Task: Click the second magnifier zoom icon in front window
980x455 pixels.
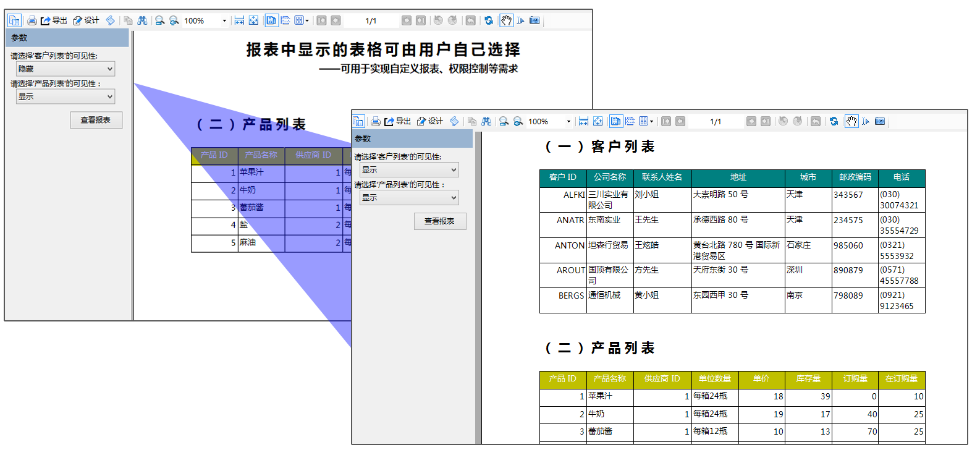Action: [x=518, y=121]
